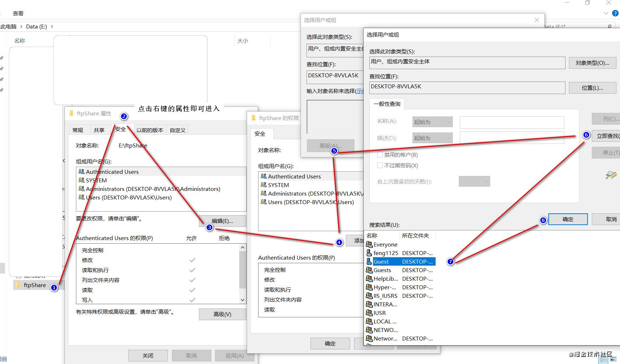This screenshot has width=620, height=364.
Task: Click 立即查找 button
Action: [606, 136]
